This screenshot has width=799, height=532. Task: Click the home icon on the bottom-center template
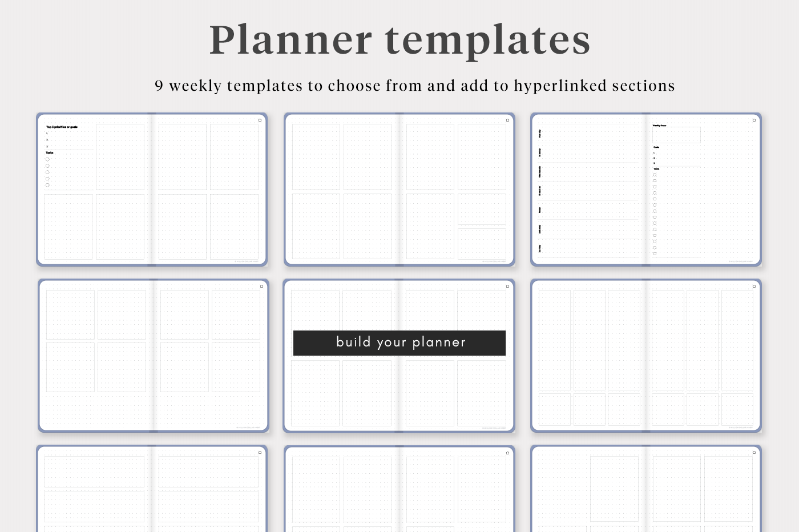(x=507, y=453)
